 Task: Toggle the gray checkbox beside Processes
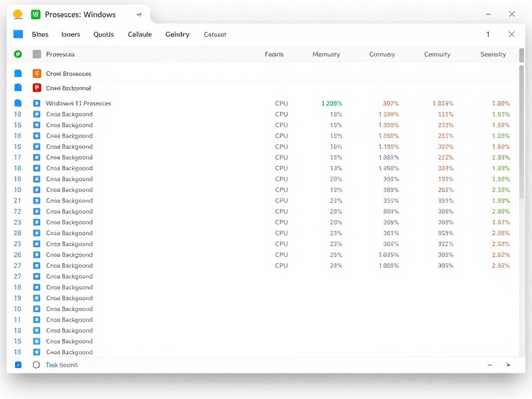tap(36, 54)
